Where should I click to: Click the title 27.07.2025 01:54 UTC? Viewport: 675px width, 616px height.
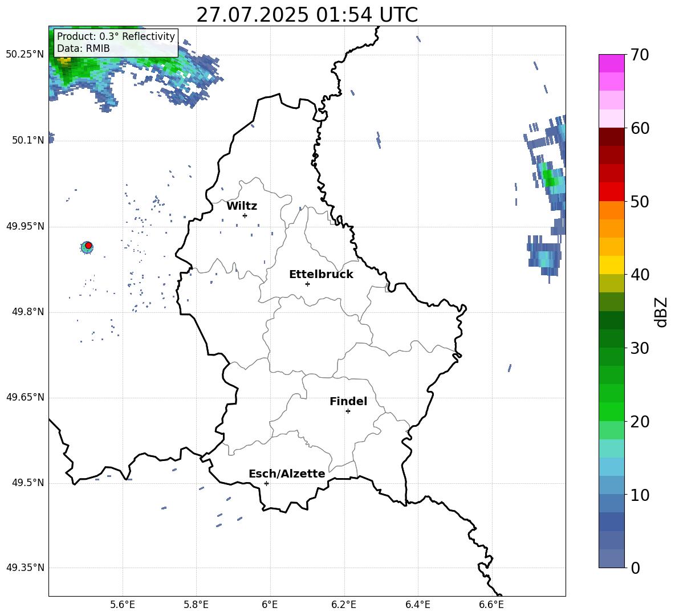(307, 15)
